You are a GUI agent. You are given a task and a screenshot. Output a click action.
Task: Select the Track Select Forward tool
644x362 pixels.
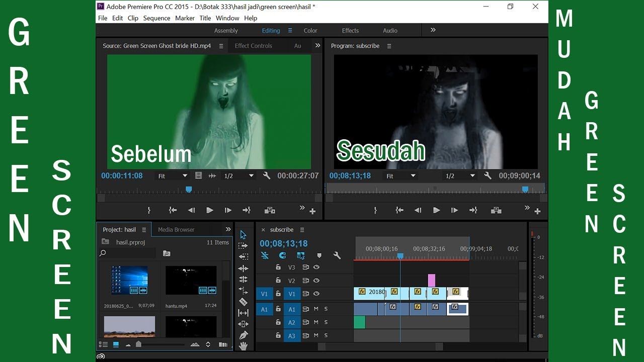pos(243,246)
